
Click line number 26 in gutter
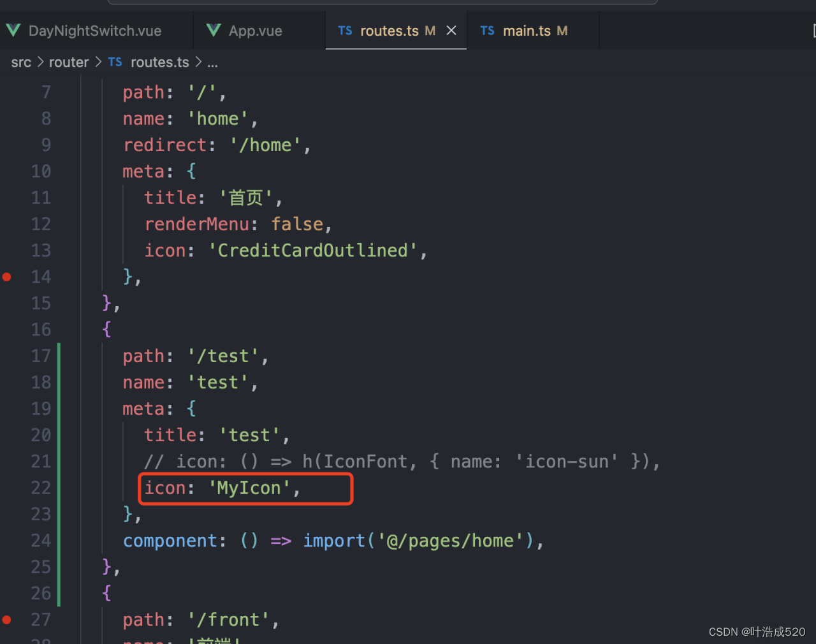(x=41, y=593)
